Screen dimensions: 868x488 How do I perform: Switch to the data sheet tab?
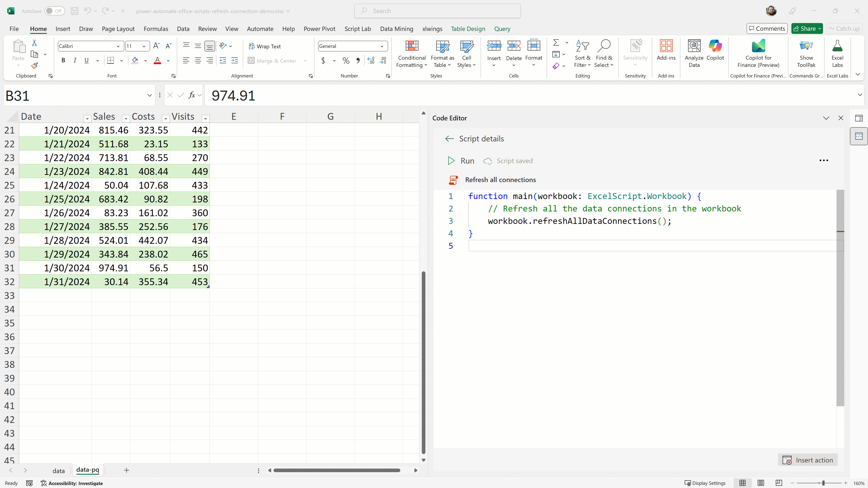point(58,470)
